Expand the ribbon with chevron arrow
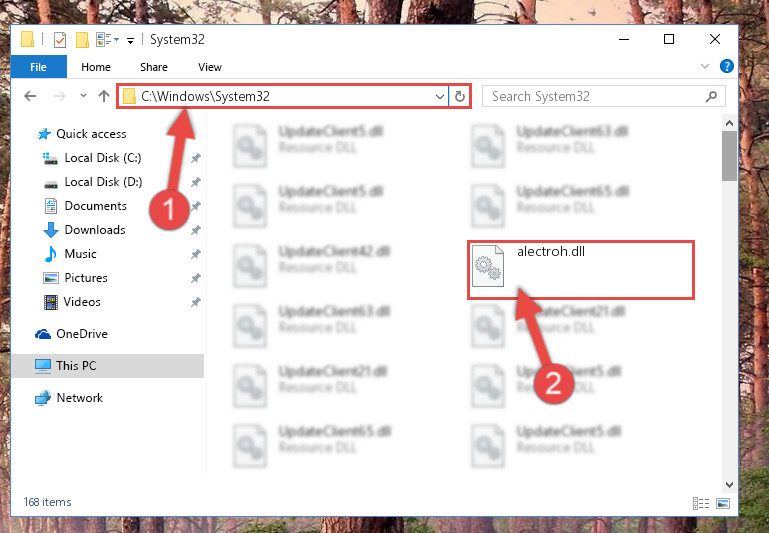The height and width of the screenshot is (533, 769). tap(705, 66)
